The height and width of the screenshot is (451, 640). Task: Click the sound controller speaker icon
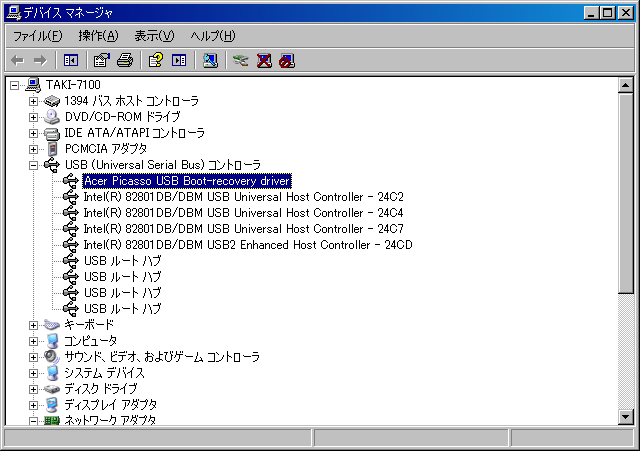coord(52,357)
